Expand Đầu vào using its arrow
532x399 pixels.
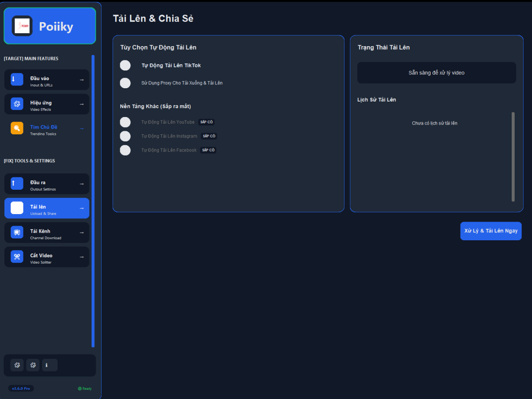click(x=82, y=80)
